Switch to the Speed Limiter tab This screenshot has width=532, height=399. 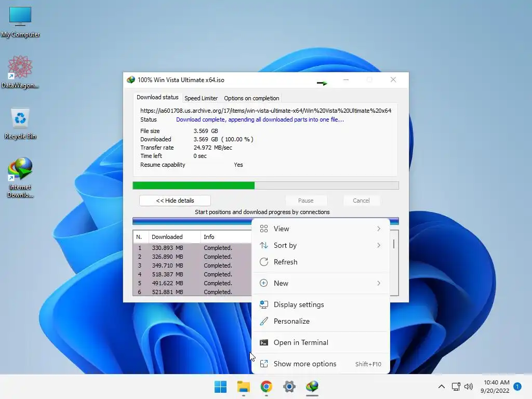click(x=201, y=98)
